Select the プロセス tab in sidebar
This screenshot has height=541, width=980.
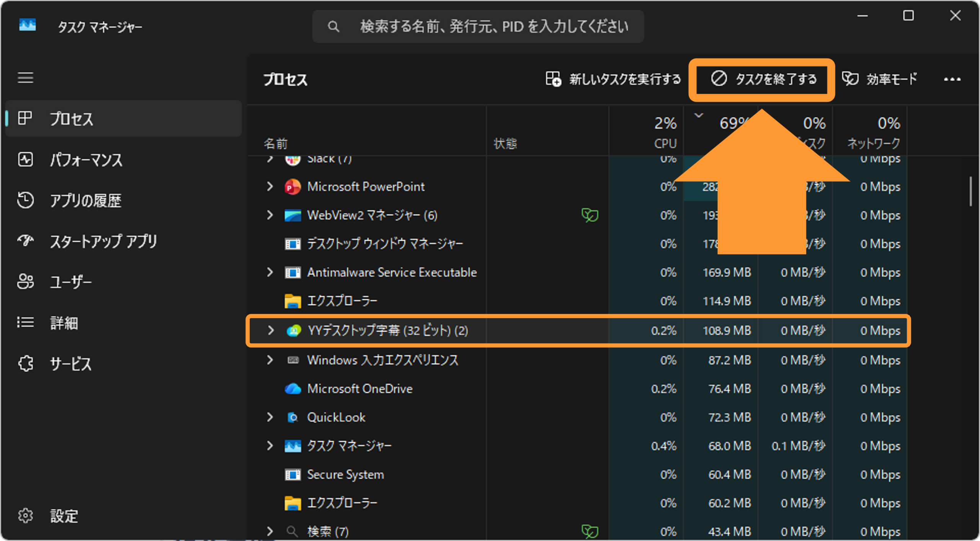(123, 119)
